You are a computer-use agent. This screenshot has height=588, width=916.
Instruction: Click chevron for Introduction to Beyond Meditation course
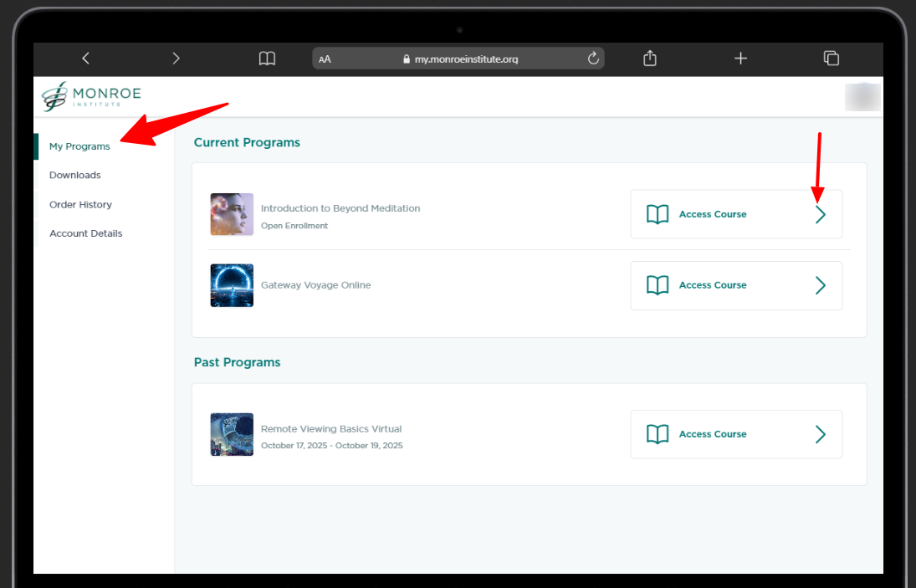(x=820, y=215)
